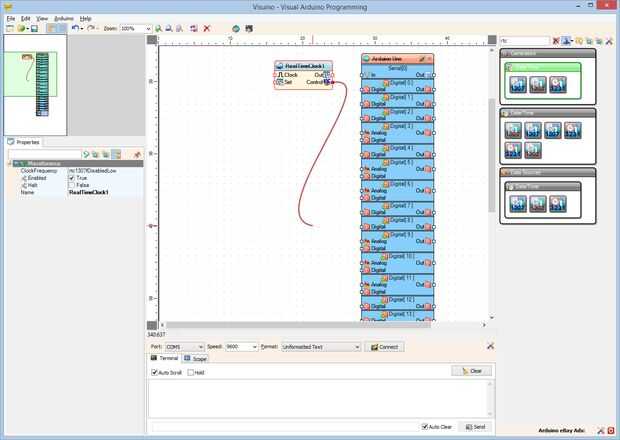This screenshot has height=440, width=620.
Task: Open the Edit menu
Action: tap(25, 19)
